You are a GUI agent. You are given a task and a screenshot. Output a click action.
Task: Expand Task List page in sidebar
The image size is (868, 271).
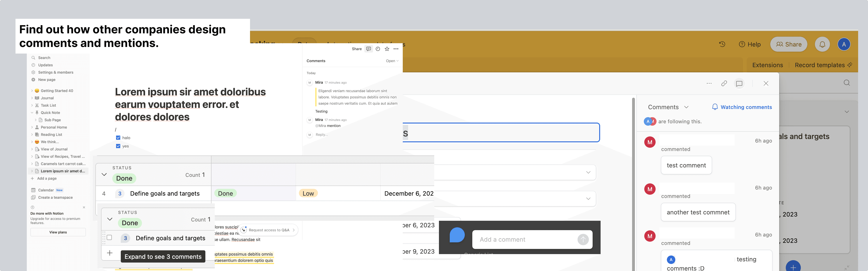32,105
